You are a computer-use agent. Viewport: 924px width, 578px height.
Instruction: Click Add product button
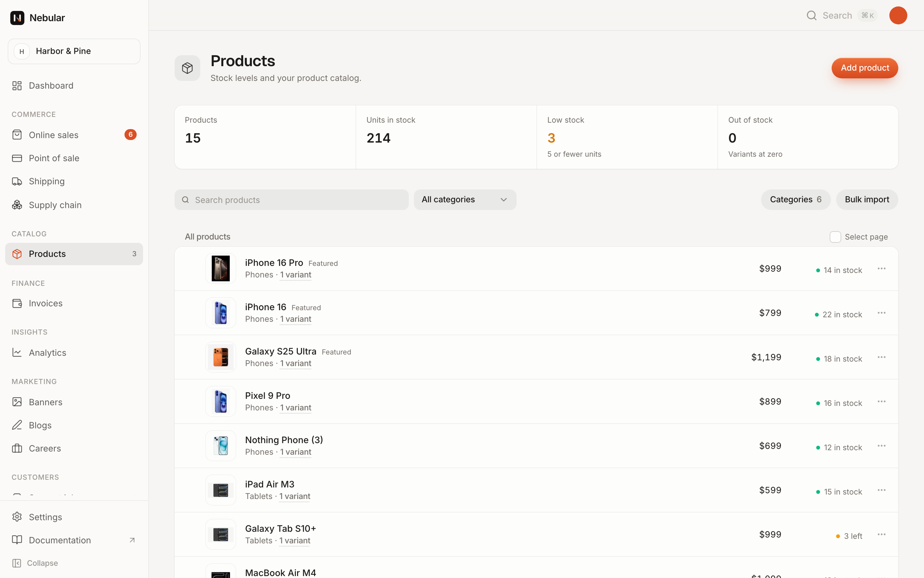864,68
